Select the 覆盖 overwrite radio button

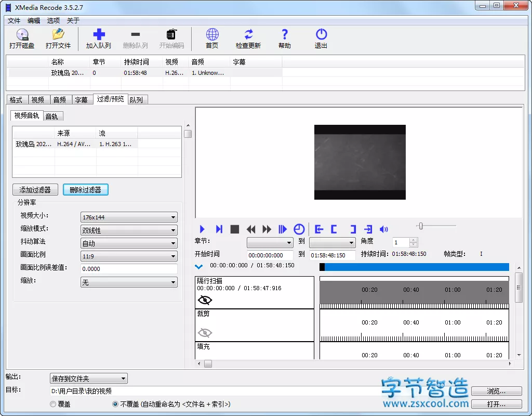coord(53,404)
